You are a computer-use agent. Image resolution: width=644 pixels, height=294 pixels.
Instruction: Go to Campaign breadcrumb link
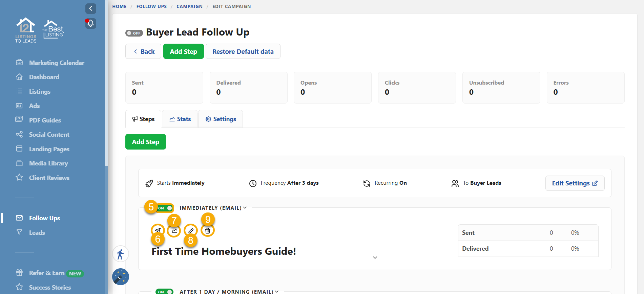coord(189,6)
